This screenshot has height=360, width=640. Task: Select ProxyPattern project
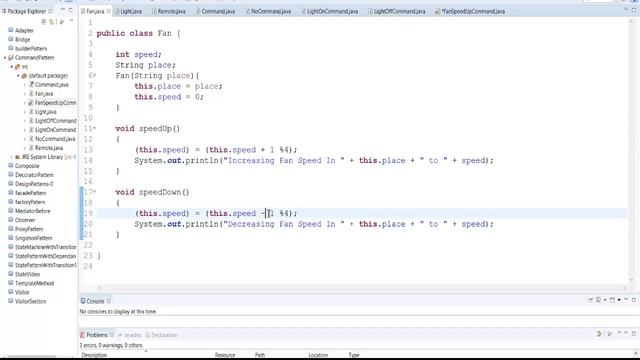pos(29,229)
